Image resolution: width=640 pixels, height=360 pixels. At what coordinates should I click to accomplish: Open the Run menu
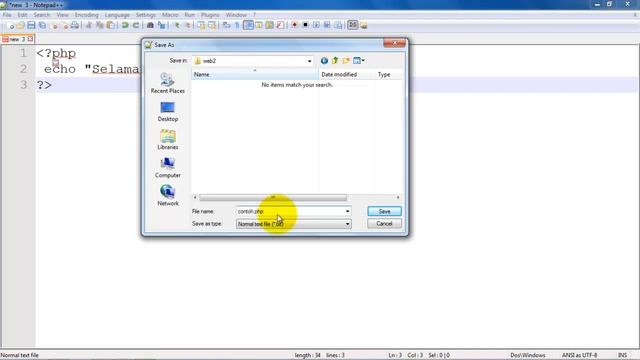point(190,15)
